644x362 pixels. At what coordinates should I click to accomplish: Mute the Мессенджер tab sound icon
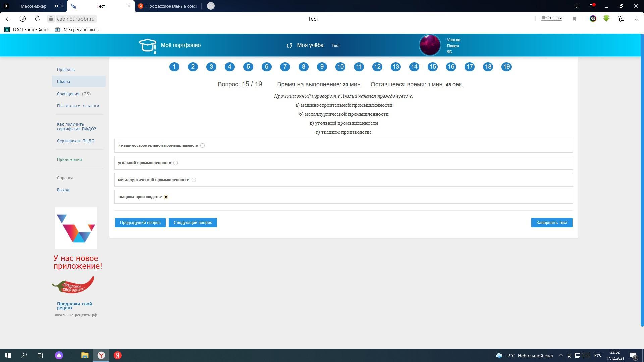[56, 6]
